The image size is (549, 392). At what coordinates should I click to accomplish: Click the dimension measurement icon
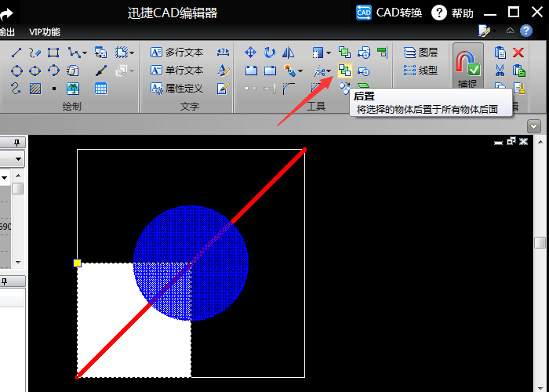pyautogui.click(x=223, y=53)
